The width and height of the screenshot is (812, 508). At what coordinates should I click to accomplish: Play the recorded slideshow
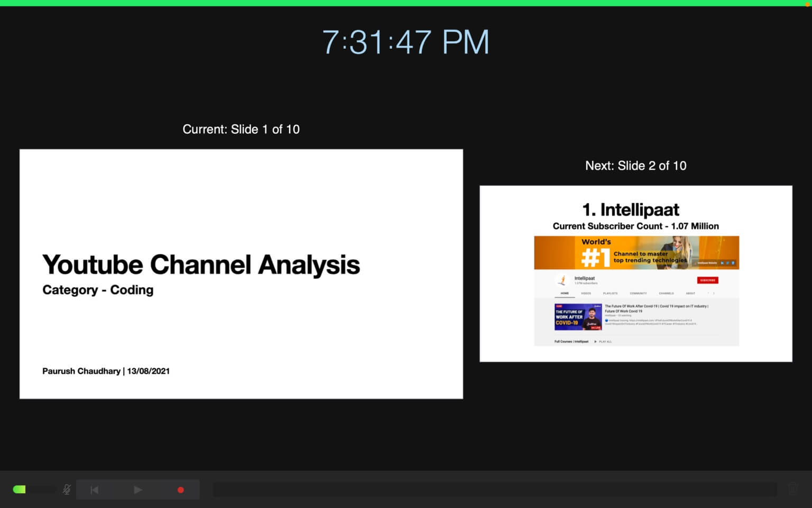point(138,490)
